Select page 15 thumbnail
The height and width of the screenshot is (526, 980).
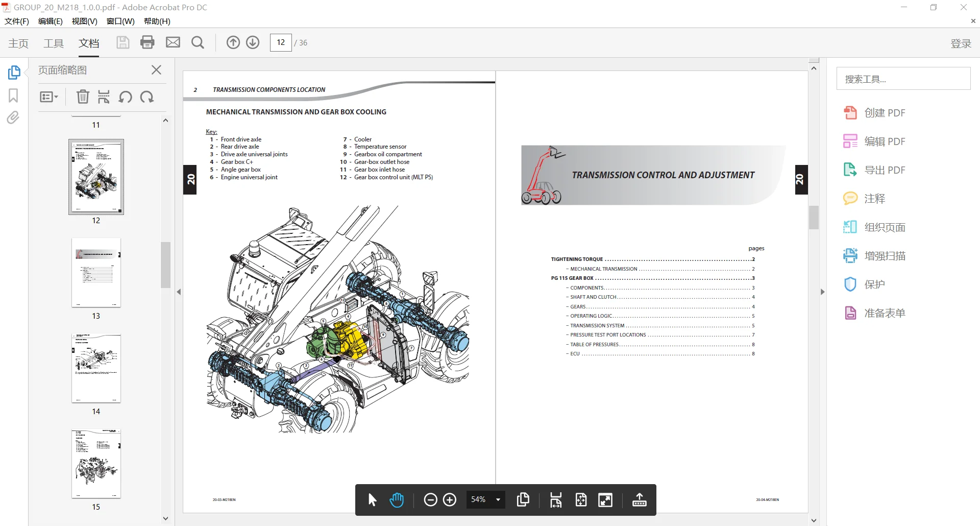click(x=96, y=464)
